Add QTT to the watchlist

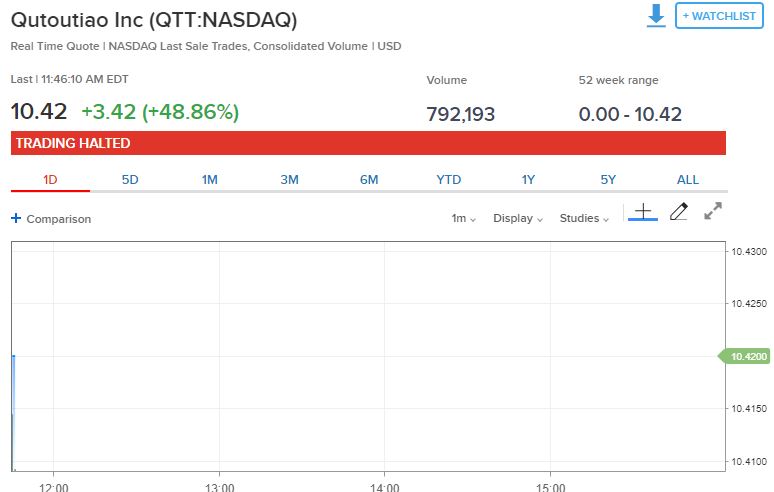coord(719,17)
